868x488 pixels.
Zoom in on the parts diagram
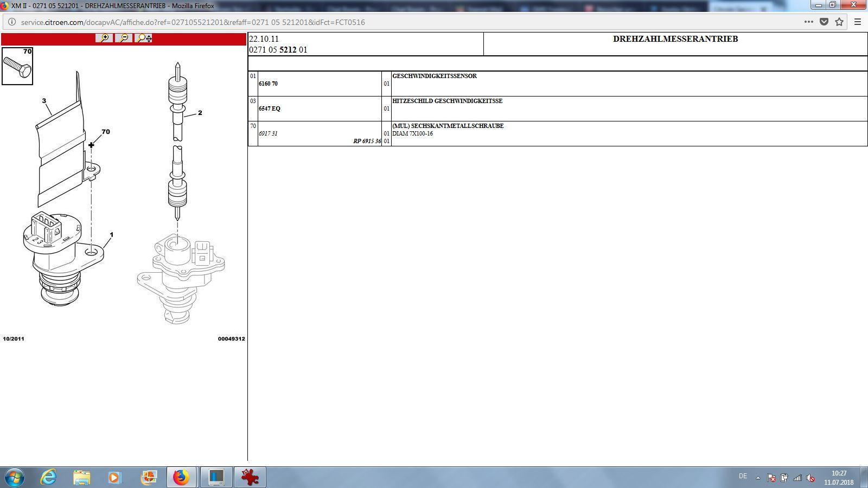[x=104, y=38]
